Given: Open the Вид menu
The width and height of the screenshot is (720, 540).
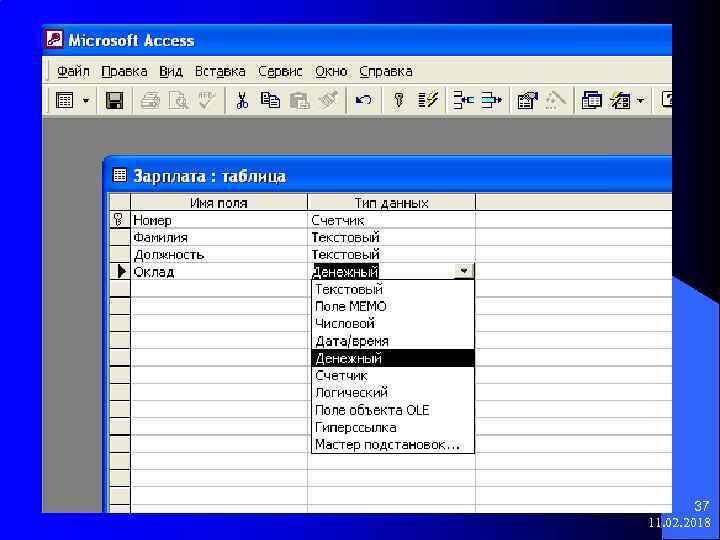Looking at the screenshot, I should [171, 71].
